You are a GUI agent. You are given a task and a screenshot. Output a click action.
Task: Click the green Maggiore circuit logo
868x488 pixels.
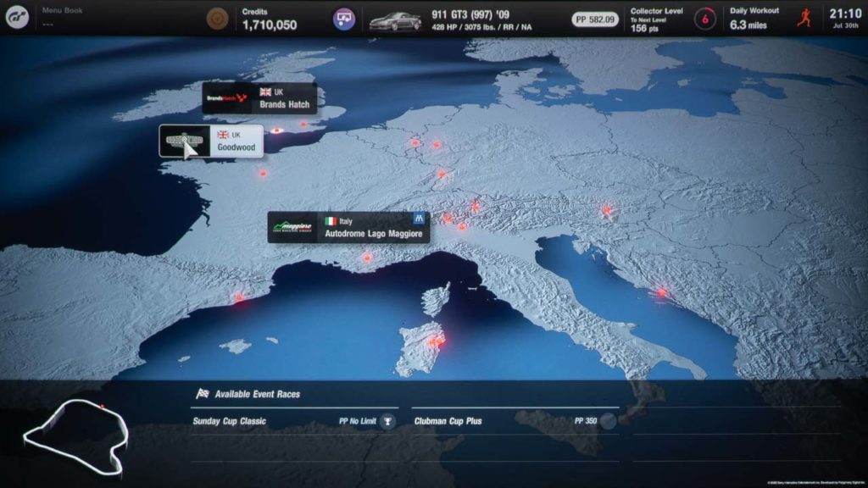[292, 227]
